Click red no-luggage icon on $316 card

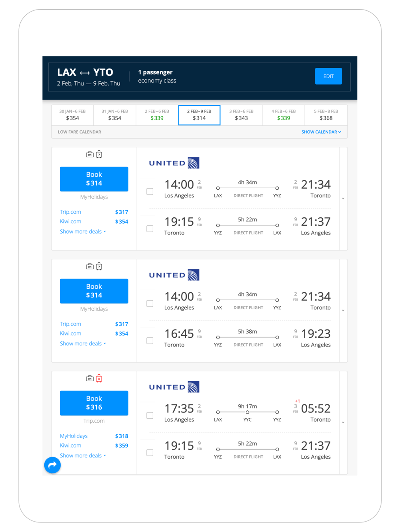pyautogui.click(x=99, y=379)
